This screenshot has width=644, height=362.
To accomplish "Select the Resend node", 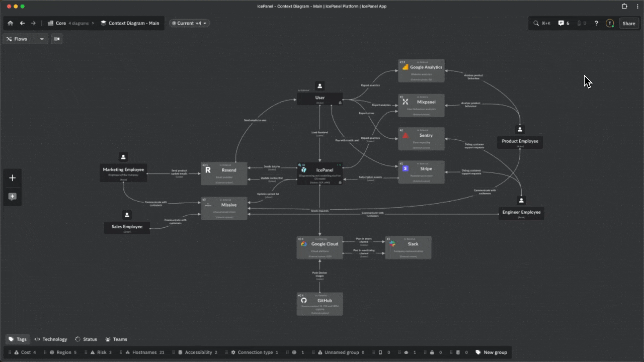I will 224,173.
